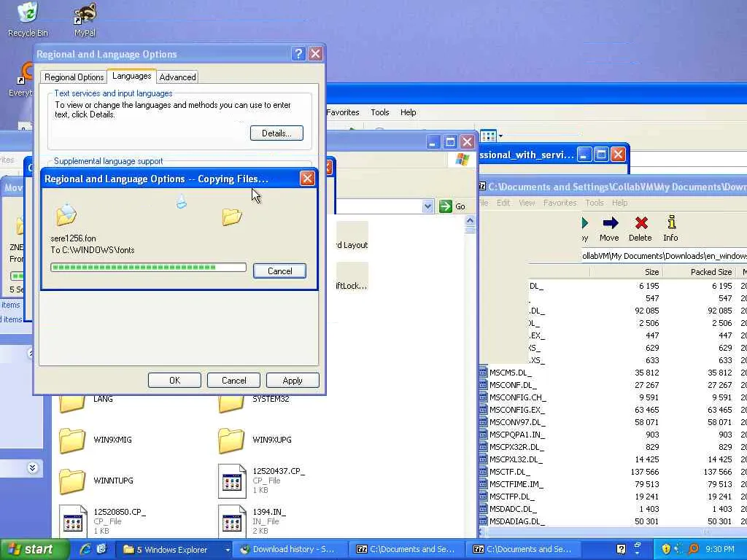This screenshot has height=560, width=747.
Task: Click the Language bar help icon in taskbar
Action: 621,550
